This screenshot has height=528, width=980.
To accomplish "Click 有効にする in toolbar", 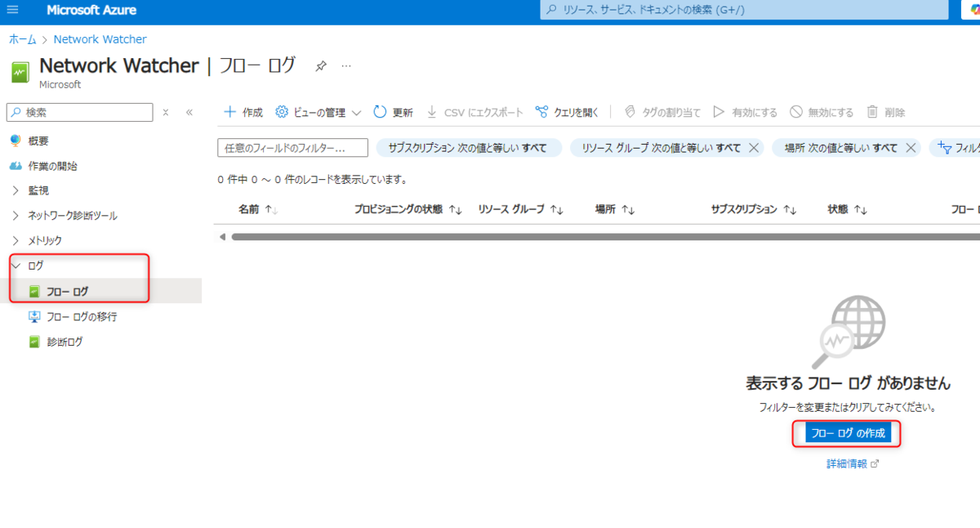I will tap(745, 112).
